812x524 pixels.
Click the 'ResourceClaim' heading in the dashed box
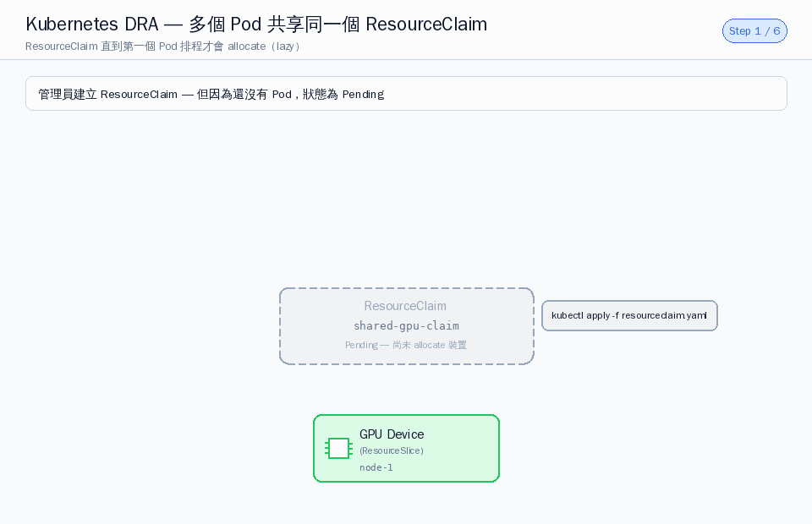click(x=405, y=306)
